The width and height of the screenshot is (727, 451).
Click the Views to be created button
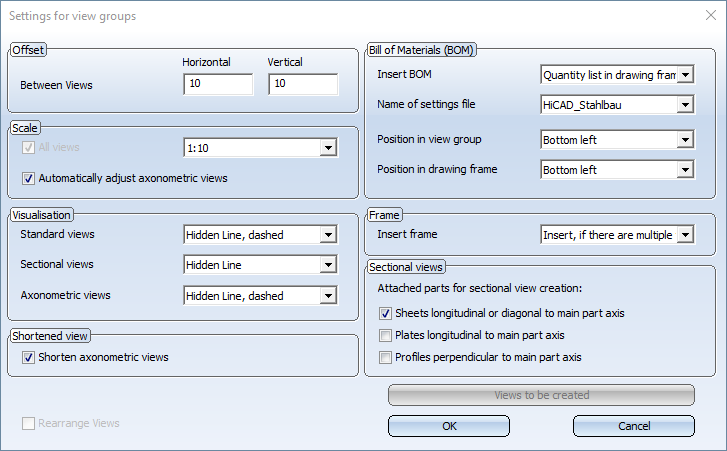[542, 395]
